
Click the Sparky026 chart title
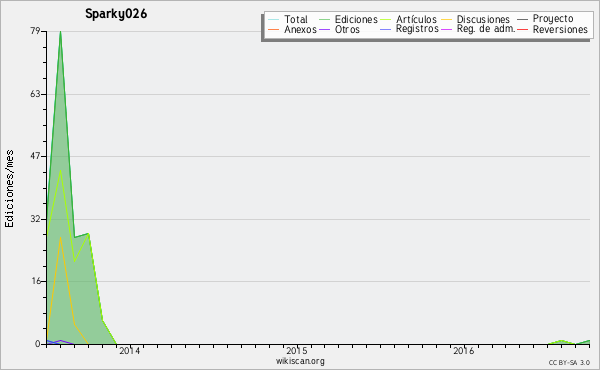click(116, 14)
